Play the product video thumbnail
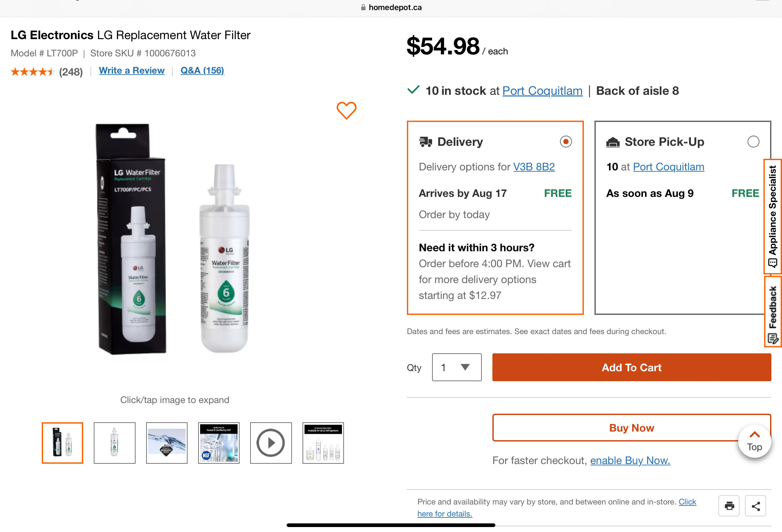Viewport: 782px width, 532px height. [x=270, y=443]
